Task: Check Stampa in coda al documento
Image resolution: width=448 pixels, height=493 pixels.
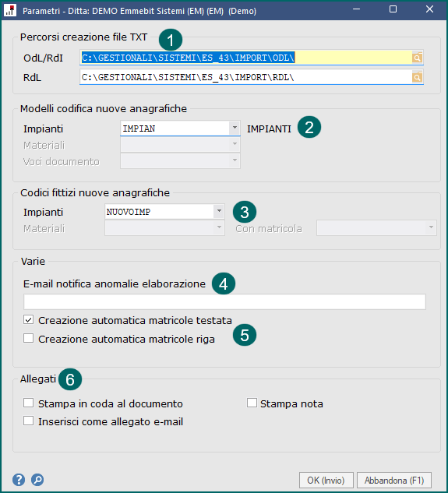Action: tap(28, 403)
